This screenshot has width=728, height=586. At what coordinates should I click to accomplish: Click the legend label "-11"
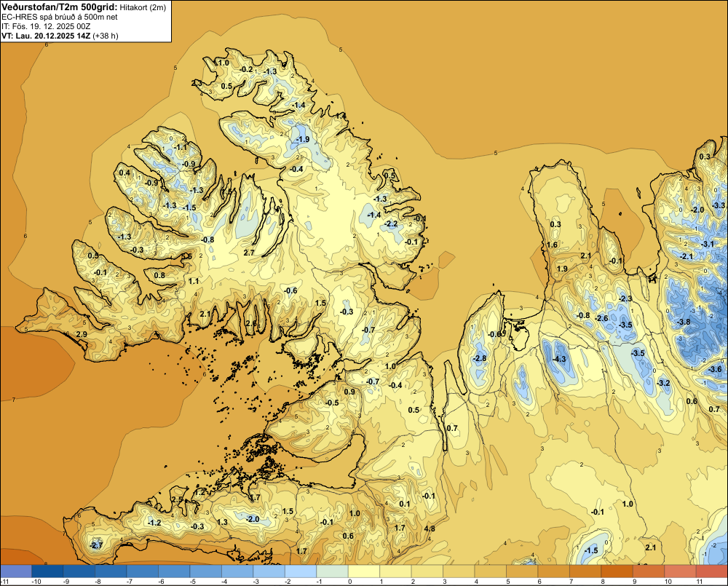point(4,582)
